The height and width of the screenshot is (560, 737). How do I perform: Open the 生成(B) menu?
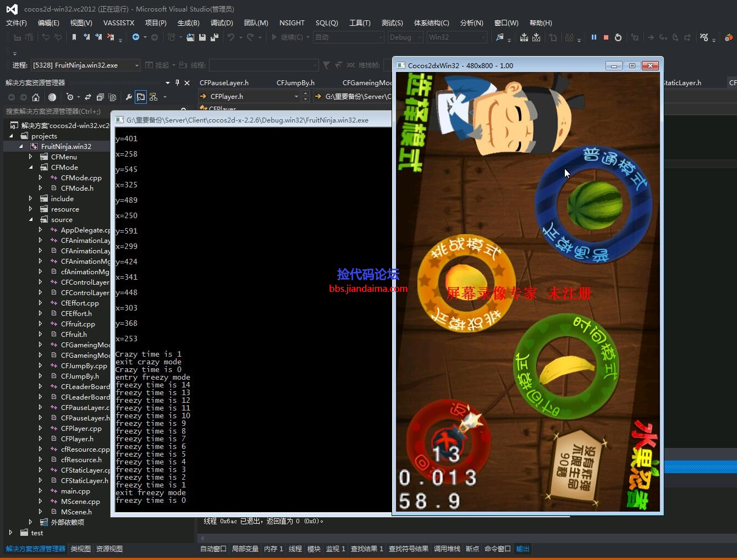(189, 23)
